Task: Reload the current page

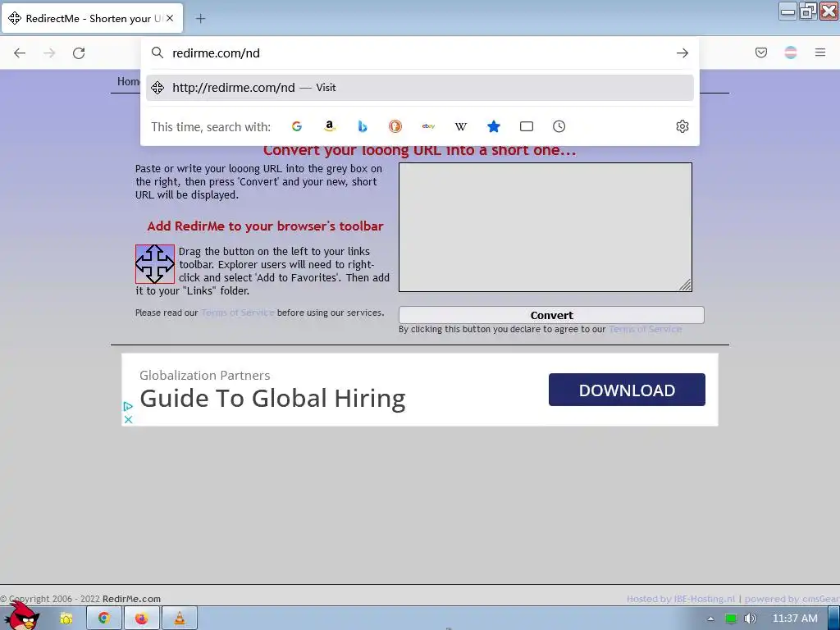Action: [x=79, y=53]
